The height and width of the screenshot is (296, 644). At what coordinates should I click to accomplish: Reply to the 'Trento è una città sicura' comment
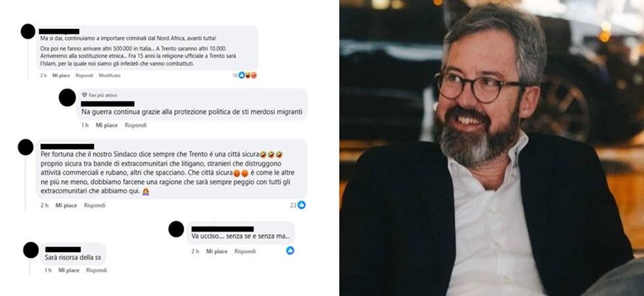click(95, 205)
